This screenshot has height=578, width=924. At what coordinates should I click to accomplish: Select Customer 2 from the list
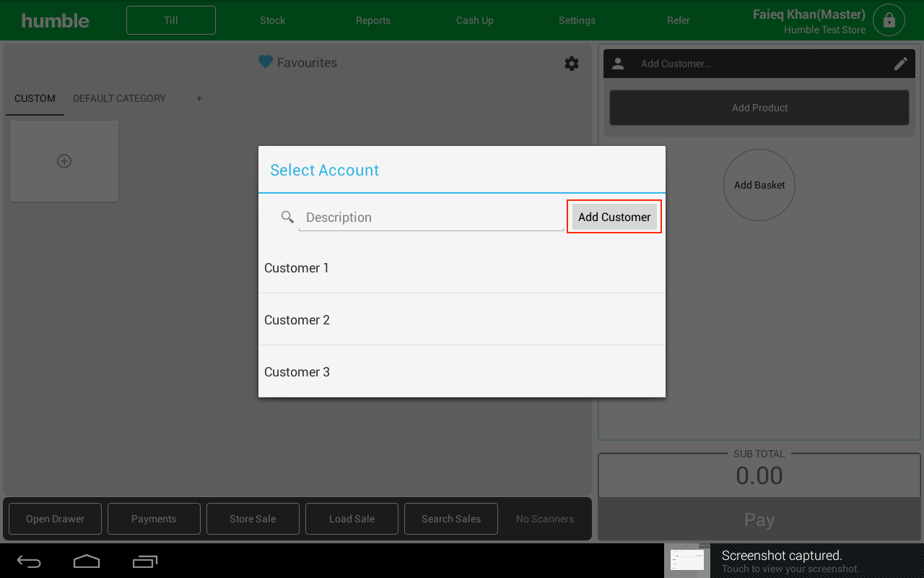[x=462, y=319]
